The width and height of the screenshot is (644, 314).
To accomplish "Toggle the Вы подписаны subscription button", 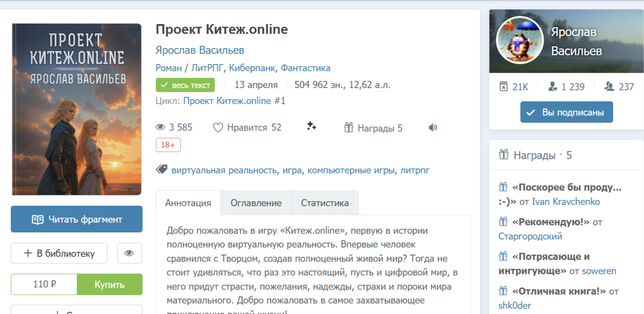I will click(566, 112).
